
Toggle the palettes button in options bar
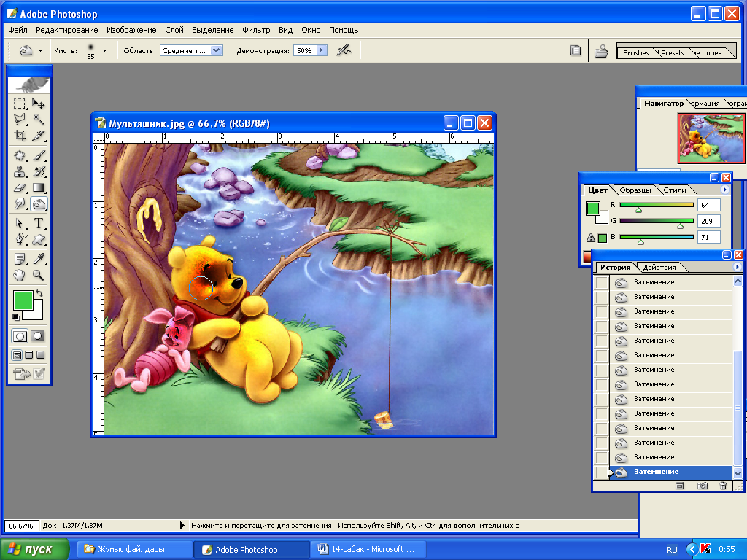point(576,50)
